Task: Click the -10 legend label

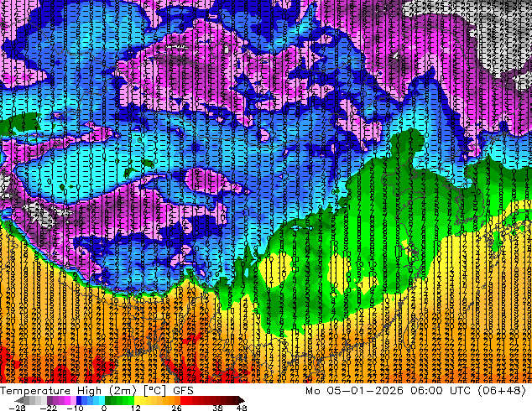Action: click(75, 408)
